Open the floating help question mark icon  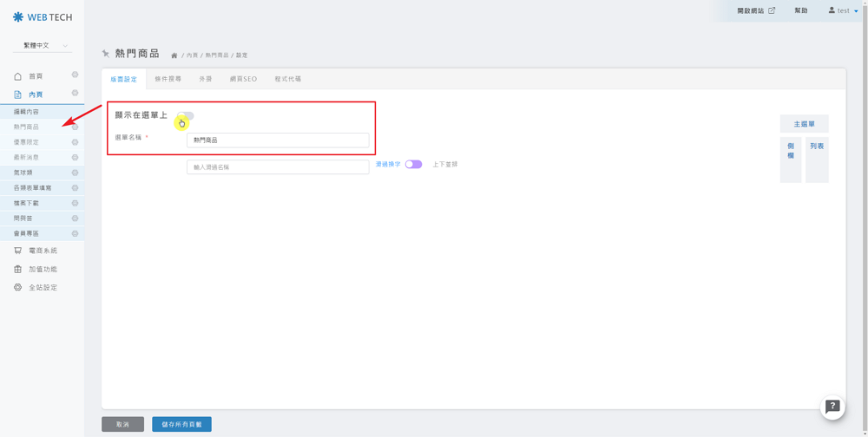point(832,407)
